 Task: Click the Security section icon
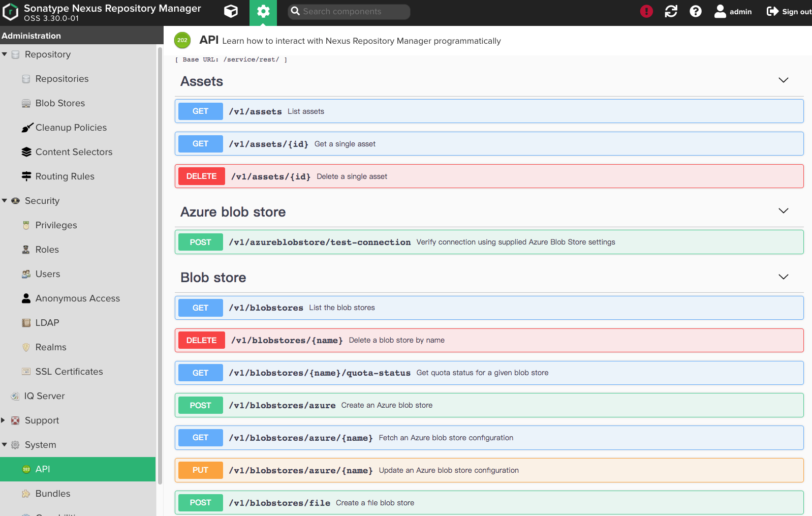(x=15, y=201)
